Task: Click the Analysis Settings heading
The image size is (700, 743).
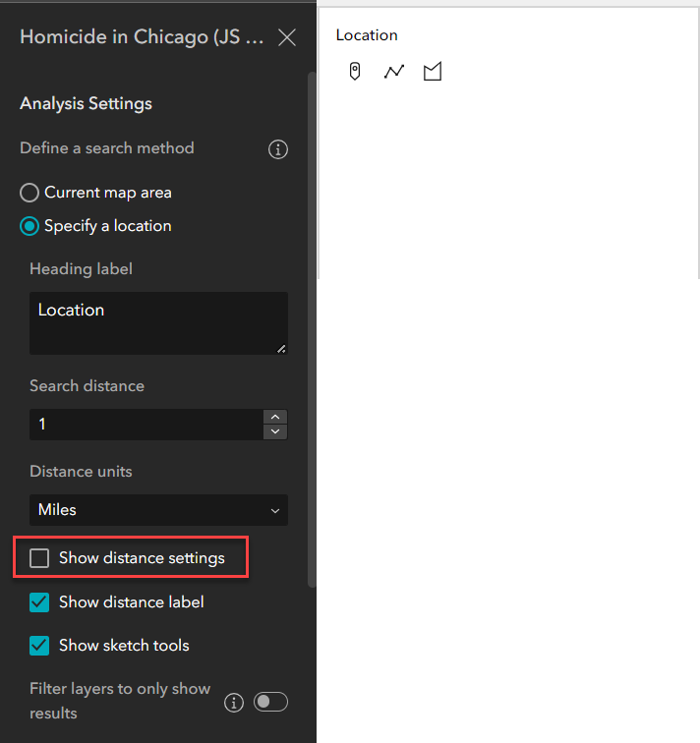Action: (x=86, y=103)
